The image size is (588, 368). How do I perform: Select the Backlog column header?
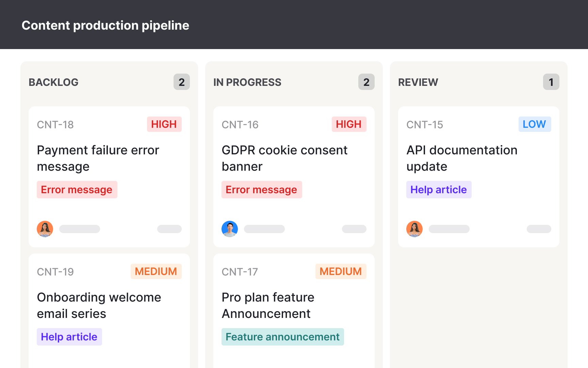54,82
